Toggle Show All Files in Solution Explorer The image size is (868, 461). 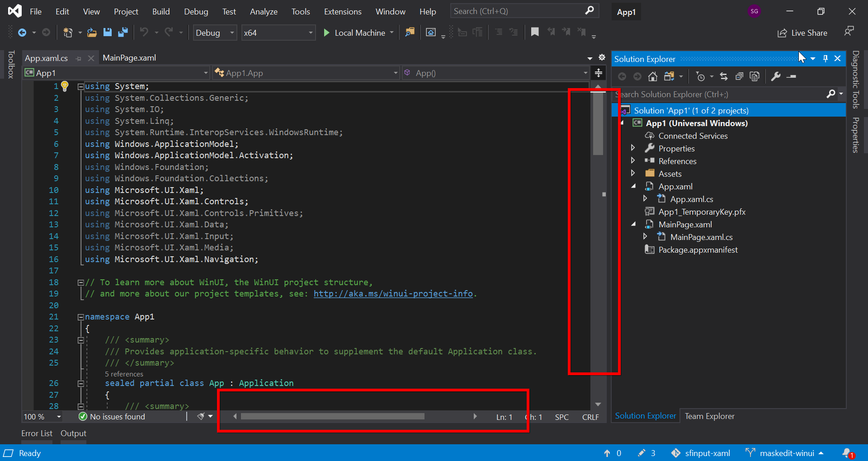[x=755, y=76]
